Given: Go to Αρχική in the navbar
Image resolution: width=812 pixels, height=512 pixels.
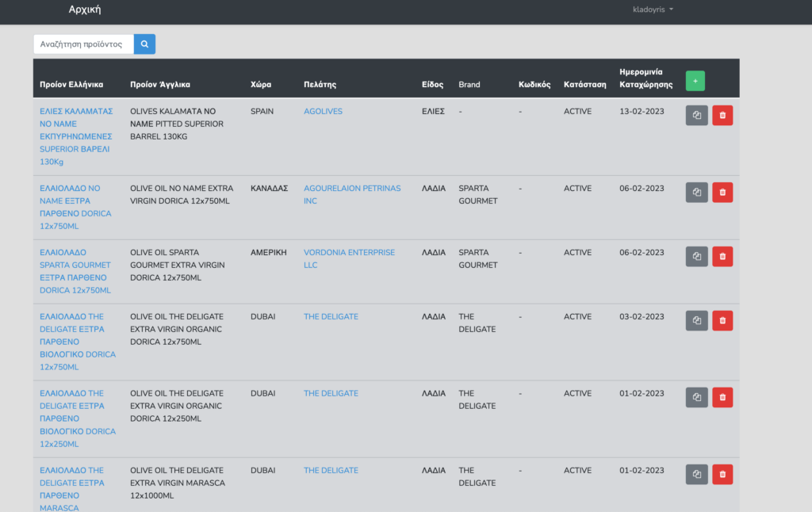Looking at the screenshot, I should (85, 10).
